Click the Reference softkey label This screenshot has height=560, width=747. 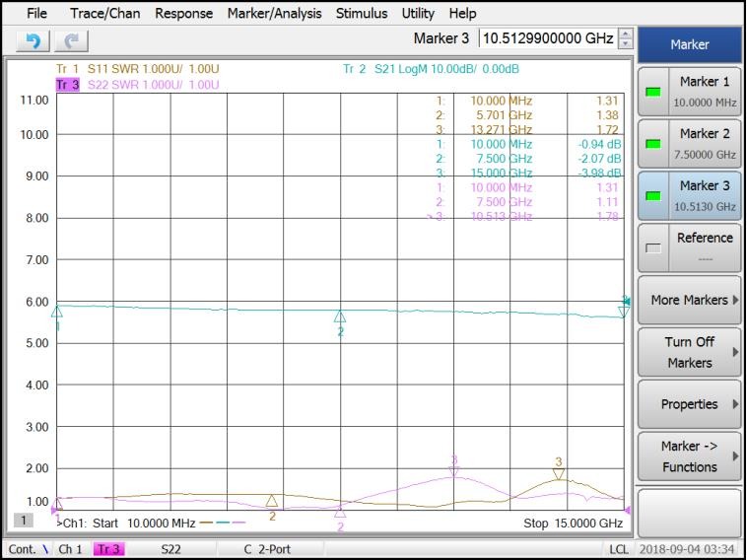(x=705, y=238)
